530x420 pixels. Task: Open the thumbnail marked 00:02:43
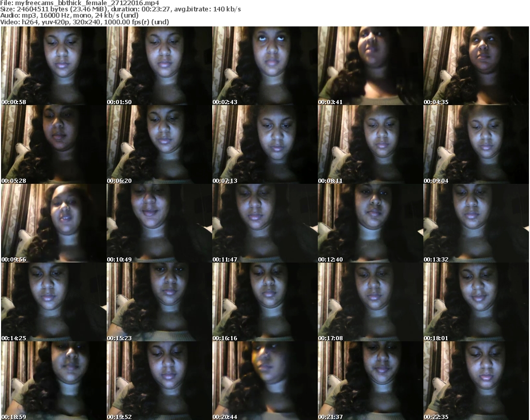click(264, 66)
